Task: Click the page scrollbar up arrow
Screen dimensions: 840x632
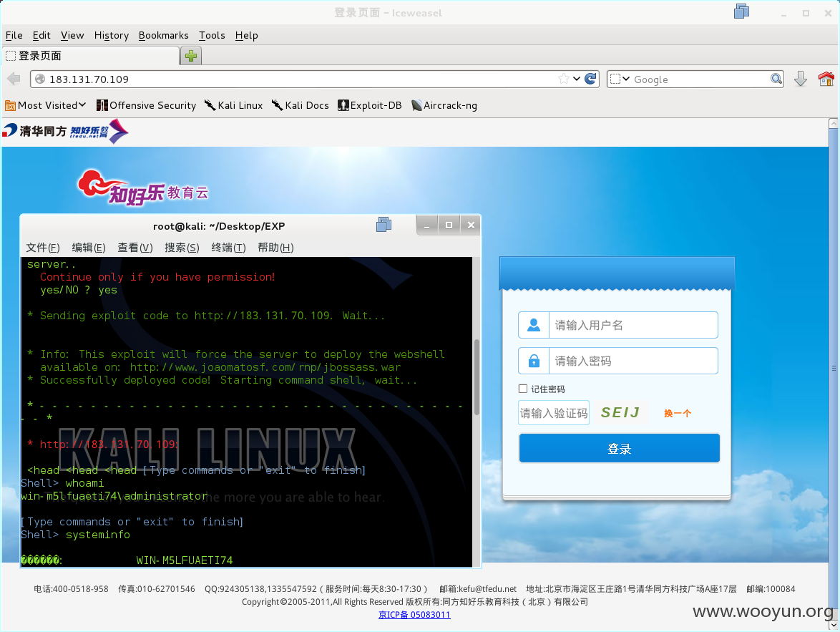Action: [x=833, y=123]
